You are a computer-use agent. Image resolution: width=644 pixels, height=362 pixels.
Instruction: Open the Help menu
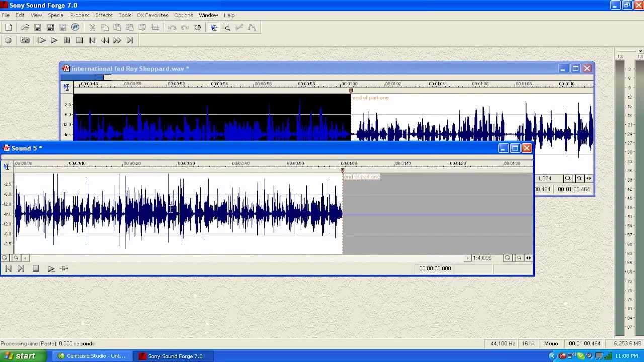coord(229,15)
